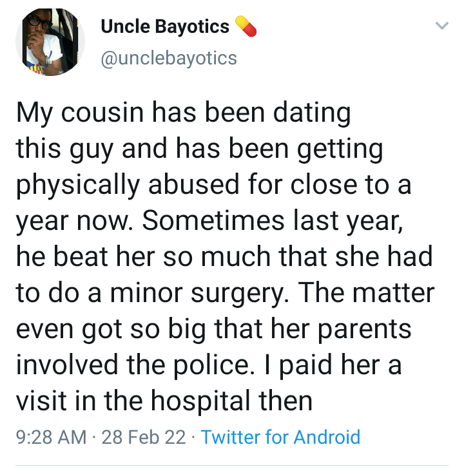Click the "Uncle Bayotics" display name

click(x=165, y=26)
